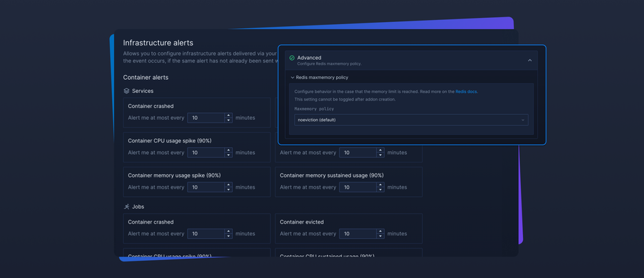
Task: Focus Jobs Container crashed minutes field
Action: pos(206,233)
